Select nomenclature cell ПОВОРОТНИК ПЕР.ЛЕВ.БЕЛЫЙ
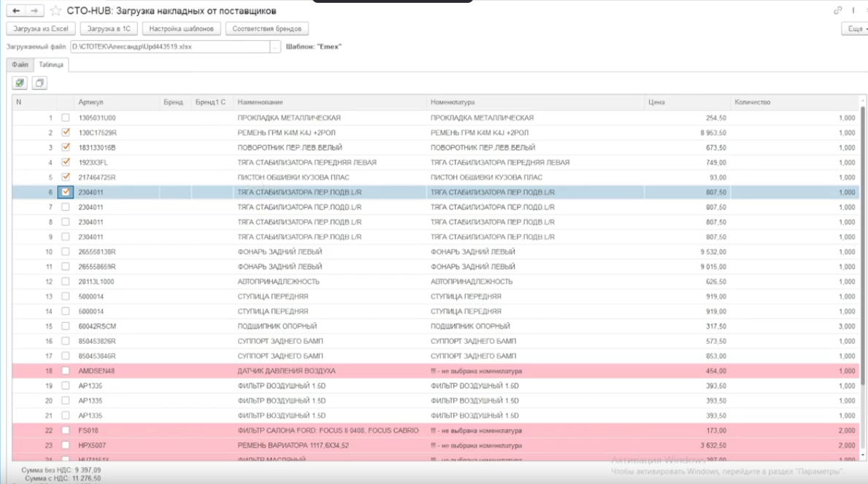The height and width of the screenshot is (484, 868). (535, 148)
